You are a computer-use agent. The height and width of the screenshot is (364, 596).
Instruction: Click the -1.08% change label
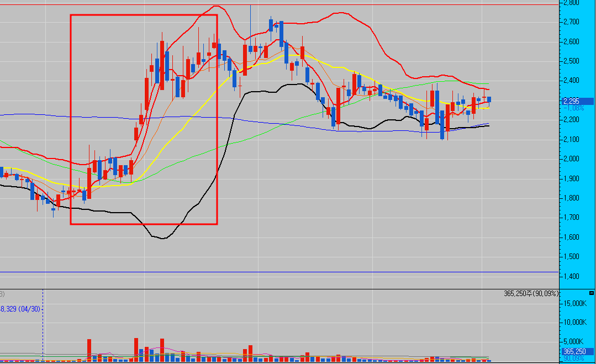(573, 108)
